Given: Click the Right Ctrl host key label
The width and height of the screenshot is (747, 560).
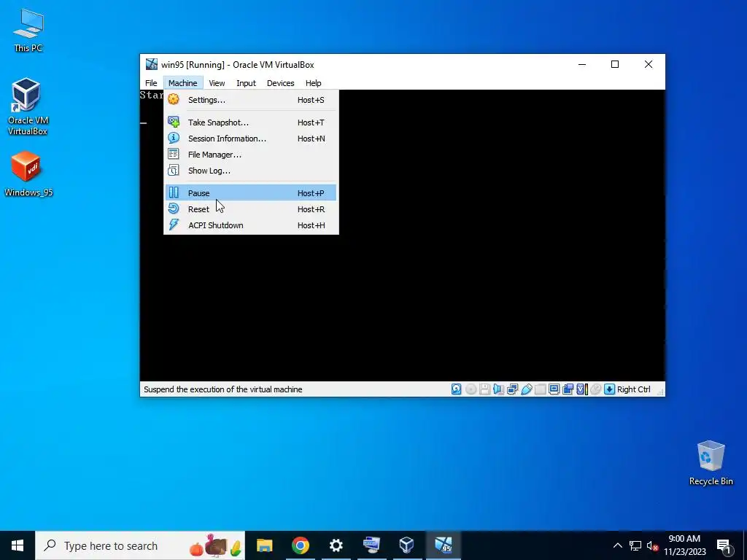Looking at the screenshot, I should (633, 389).
